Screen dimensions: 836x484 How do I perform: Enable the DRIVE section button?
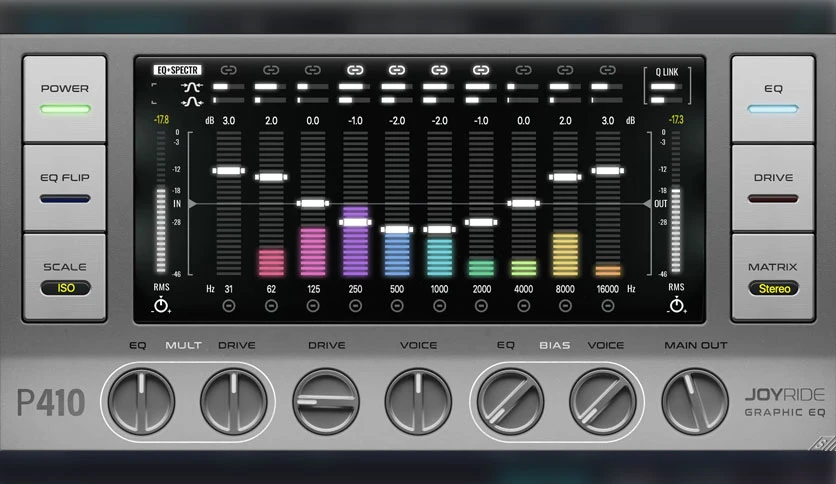click(773, 188)
